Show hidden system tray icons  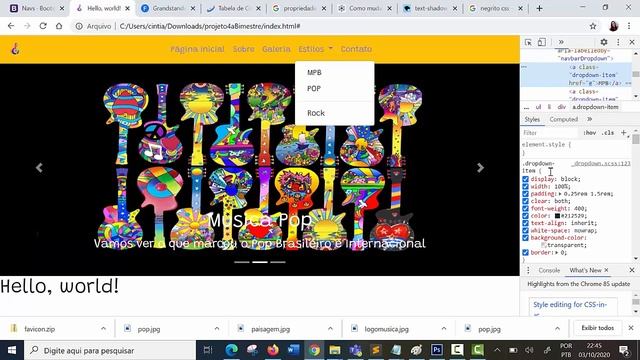497,350
